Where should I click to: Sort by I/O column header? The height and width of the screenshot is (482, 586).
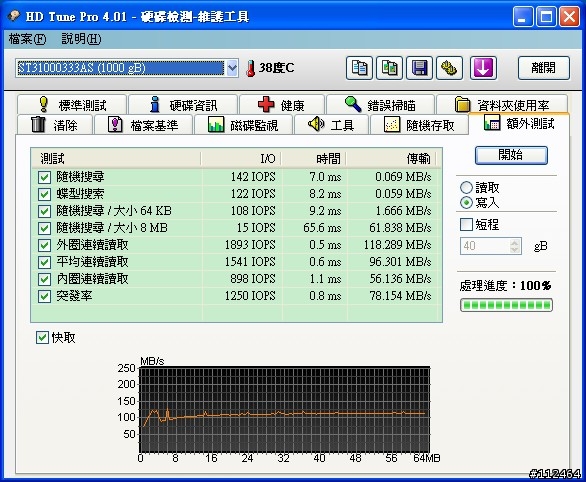coord(241,158)
